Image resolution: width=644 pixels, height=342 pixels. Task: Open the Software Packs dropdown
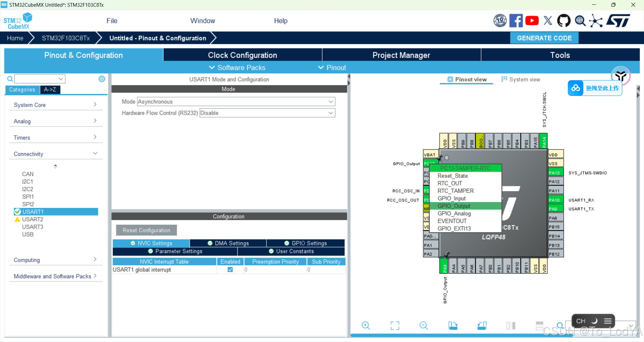pyautogui.click(x=237, y=68)
